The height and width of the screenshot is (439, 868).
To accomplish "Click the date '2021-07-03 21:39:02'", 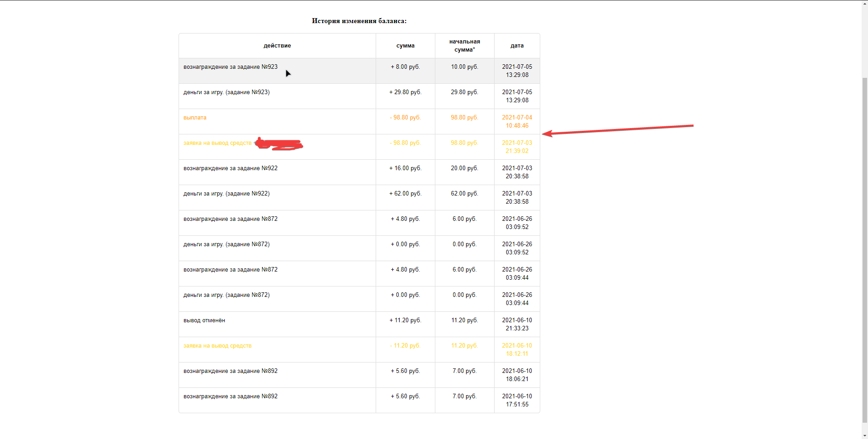I will click(517, 147).
